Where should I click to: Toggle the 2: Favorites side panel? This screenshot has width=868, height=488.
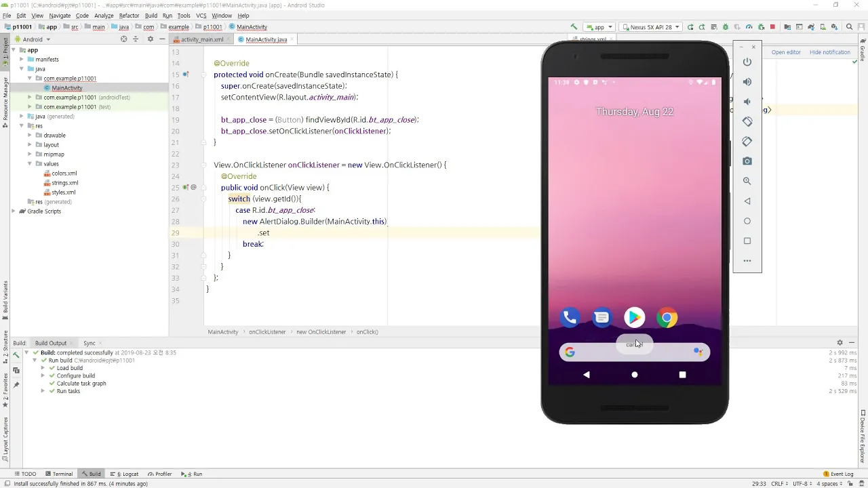[5, 390]
